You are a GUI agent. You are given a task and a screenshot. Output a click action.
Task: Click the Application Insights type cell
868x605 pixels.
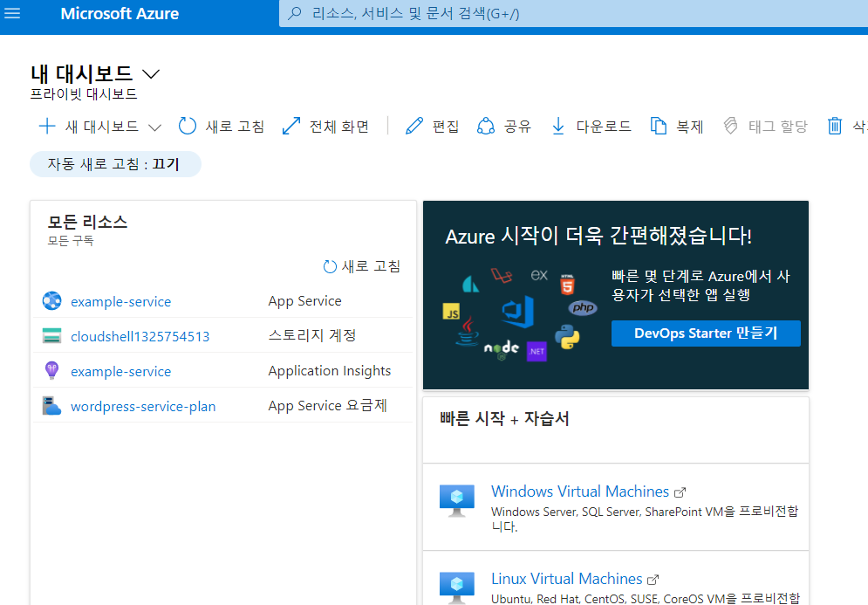coord(330,371)
